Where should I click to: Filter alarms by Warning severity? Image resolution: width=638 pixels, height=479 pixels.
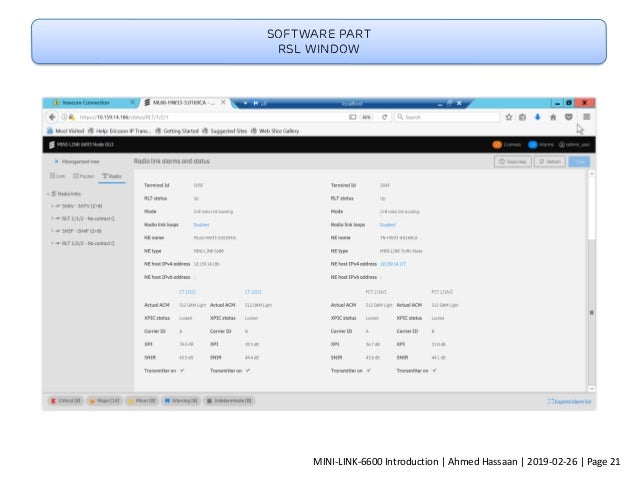181,401
